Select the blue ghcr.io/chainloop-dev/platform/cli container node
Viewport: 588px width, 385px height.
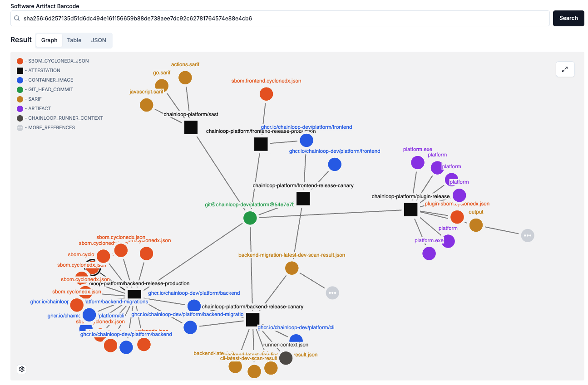[x=296, y=338]
